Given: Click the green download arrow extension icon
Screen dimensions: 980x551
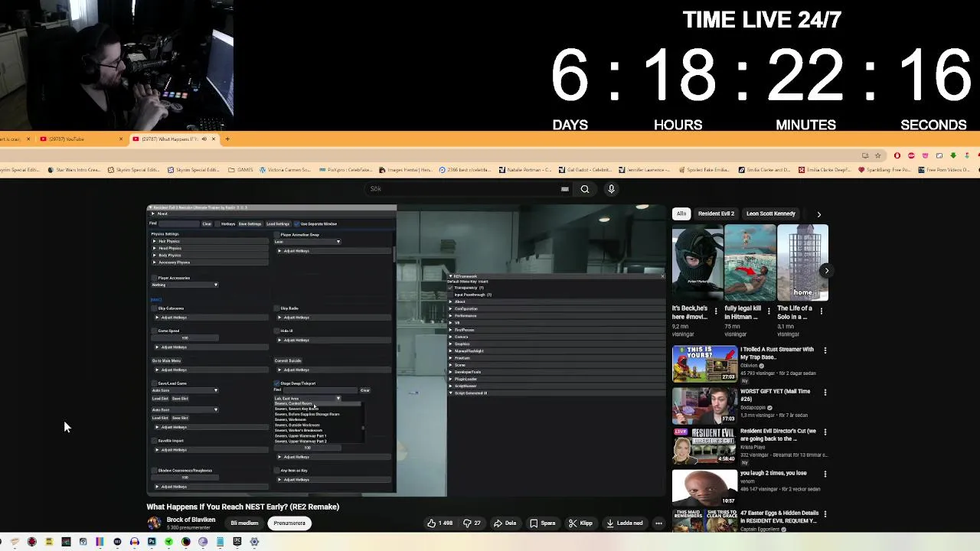Looking at the screenshot, I should coord(953,155).
